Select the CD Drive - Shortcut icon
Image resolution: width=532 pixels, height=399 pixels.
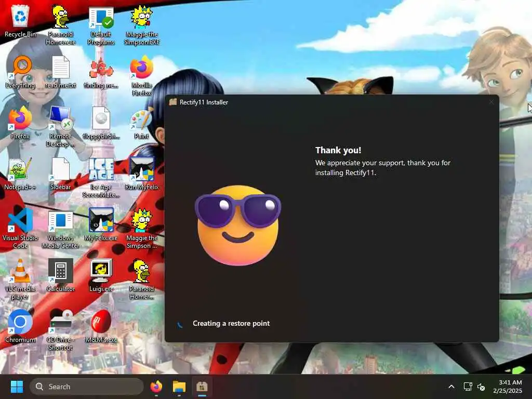(60, 330)
